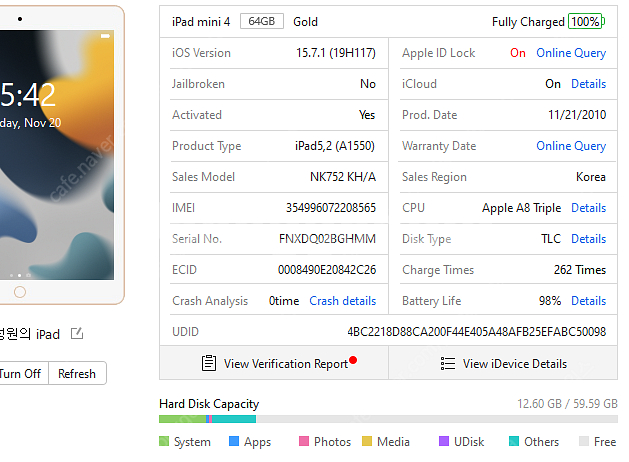Click the Others teal legend swatch
Screen dimensions: 629x462
point(514,441)
